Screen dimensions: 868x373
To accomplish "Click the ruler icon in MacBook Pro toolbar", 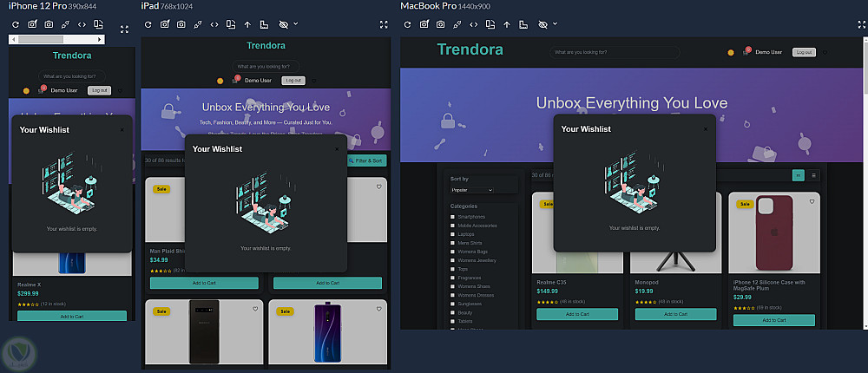I will click(x=523, y=24).
